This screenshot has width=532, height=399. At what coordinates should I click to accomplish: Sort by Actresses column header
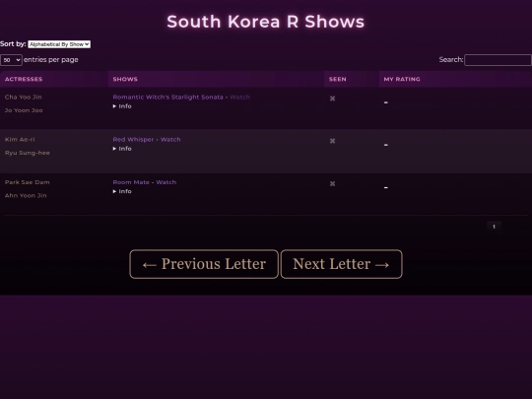coord(54,79)
